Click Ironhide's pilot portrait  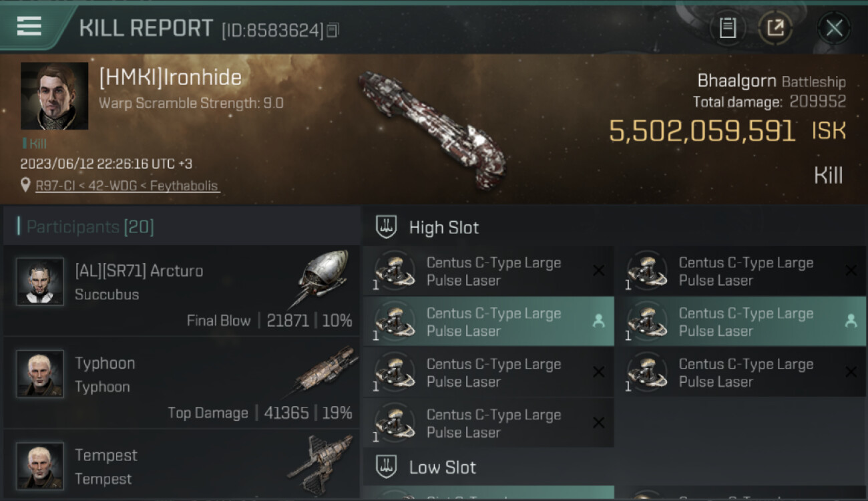click(x=54, y=96)
